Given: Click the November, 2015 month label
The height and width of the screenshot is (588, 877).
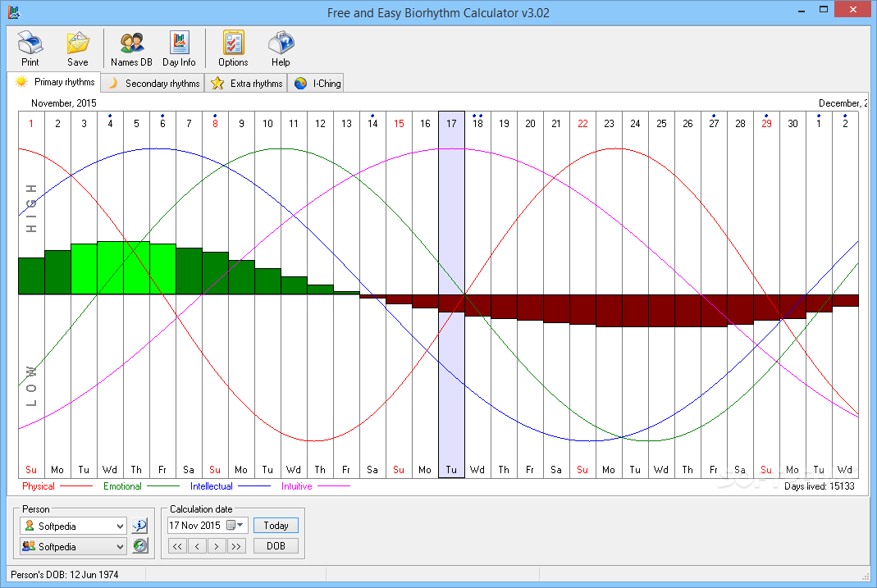Looking at the screenshot, I should click(64, 103).
